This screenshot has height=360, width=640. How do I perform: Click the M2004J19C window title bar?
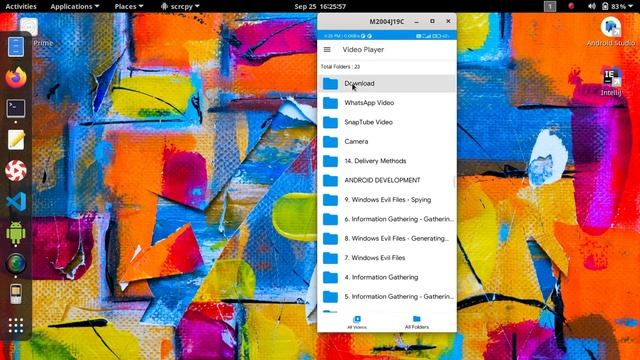(387, 21)
